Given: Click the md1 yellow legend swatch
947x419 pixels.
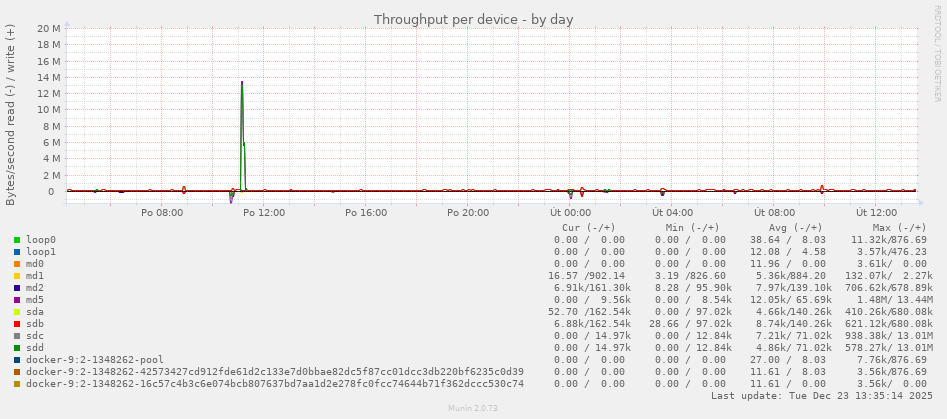Looking at the screenshot, I should [x=17, y=276].
